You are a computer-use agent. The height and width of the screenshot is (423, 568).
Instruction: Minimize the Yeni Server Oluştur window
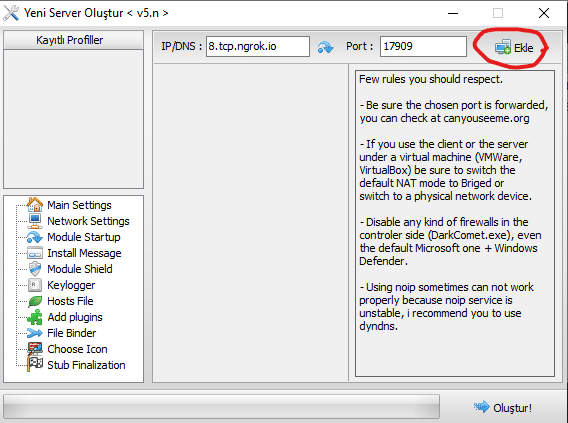453,13
